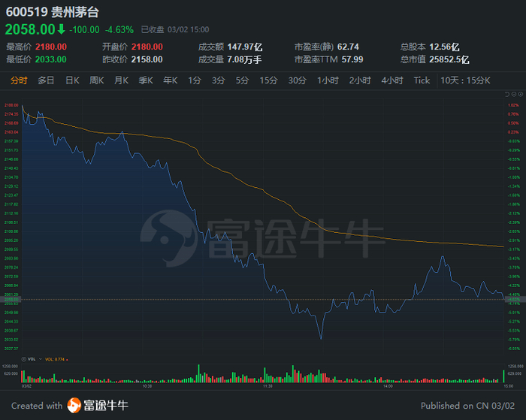
Task: Click the 10:30 time axis label
Action: [x=147, y=386]
